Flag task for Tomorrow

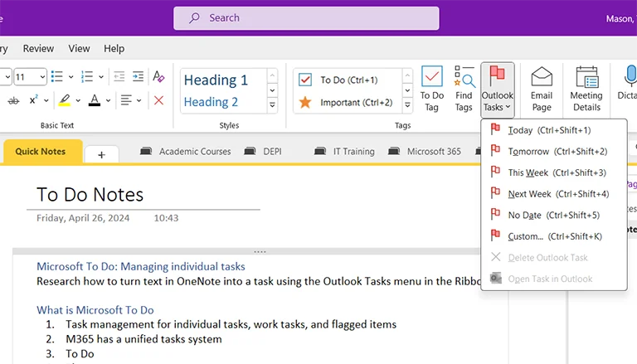(x=554, y=151)
